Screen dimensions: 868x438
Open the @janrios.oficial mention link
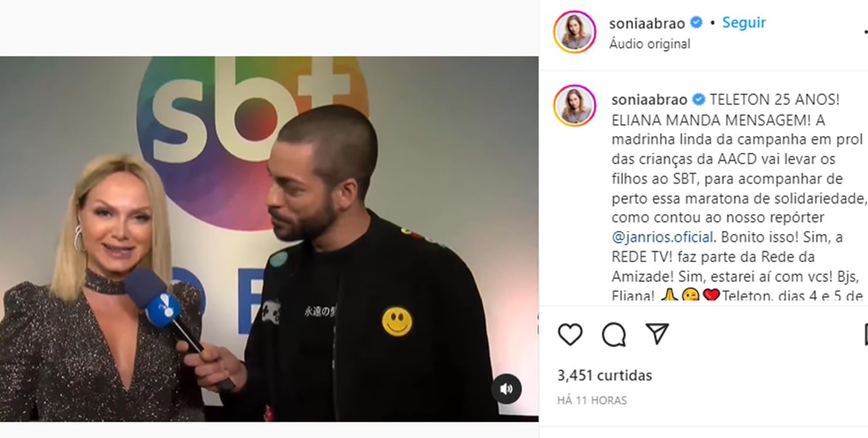click(x=662, y=237)
